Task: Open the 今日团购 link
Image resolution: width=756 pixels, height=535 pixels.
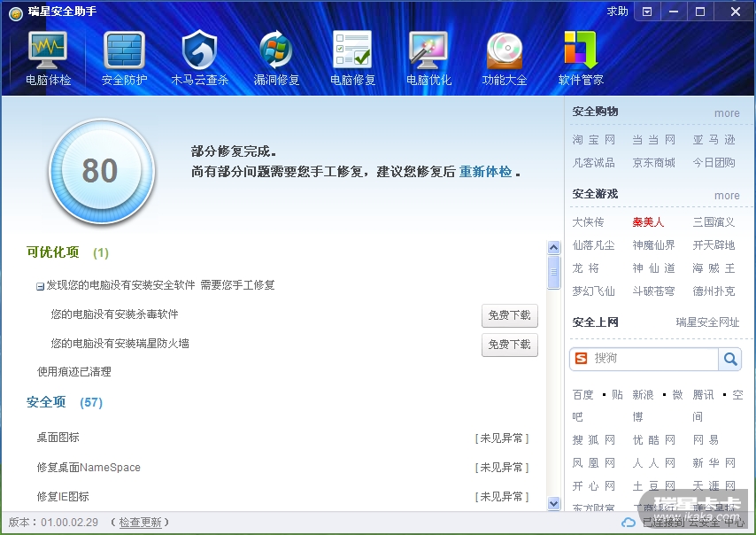Action: point(714,163)
